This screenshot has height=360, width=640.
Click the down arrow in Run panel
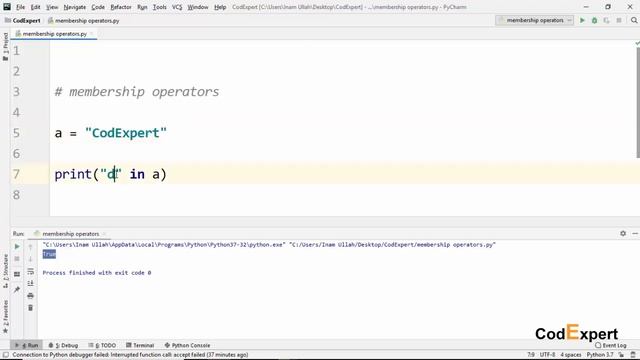tap(31, 259)
